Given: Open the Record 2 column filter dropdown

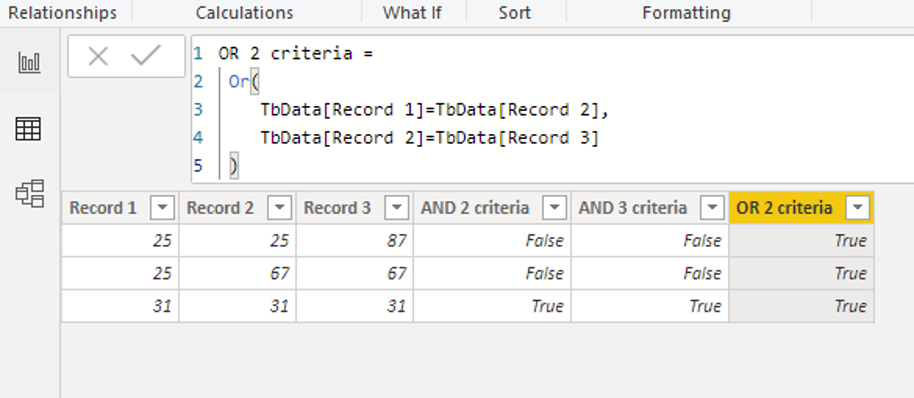Looking at the screenshot, I should pos(279,207).
